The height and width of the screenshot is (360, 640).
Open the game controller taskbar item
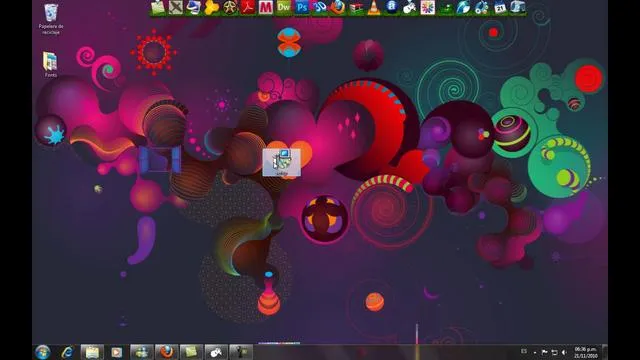(x=216, y=352)
